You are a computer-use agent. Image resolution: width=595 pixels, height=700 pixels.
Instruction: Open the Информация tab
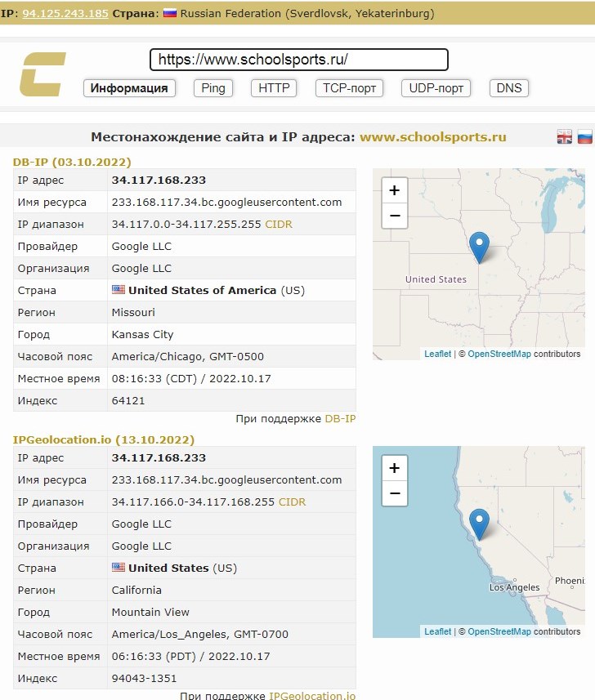pos(129,88)
